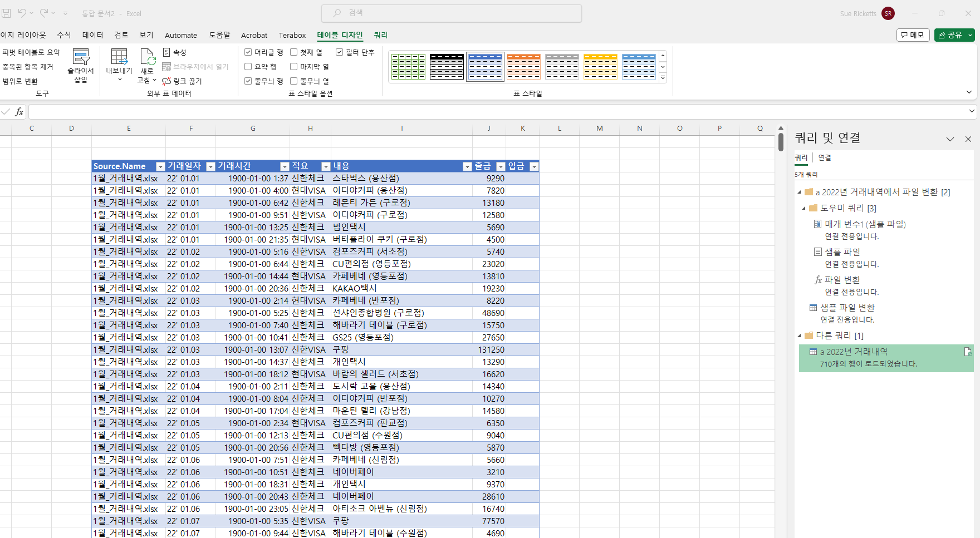980x538 pixels.
Task: Open Source.Name column filter dropdown
Action: [x=160, y=166]
